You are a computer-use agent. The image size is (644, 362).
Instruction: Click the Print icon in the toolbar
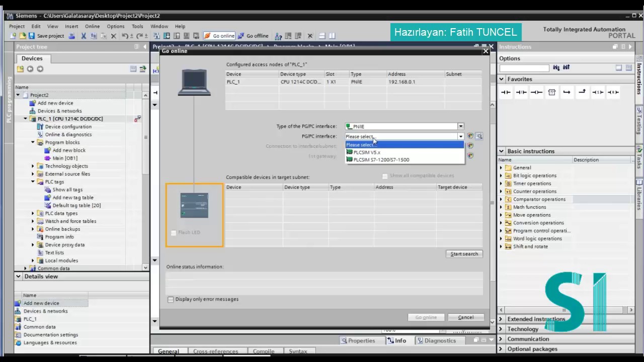tap(72, 36)
